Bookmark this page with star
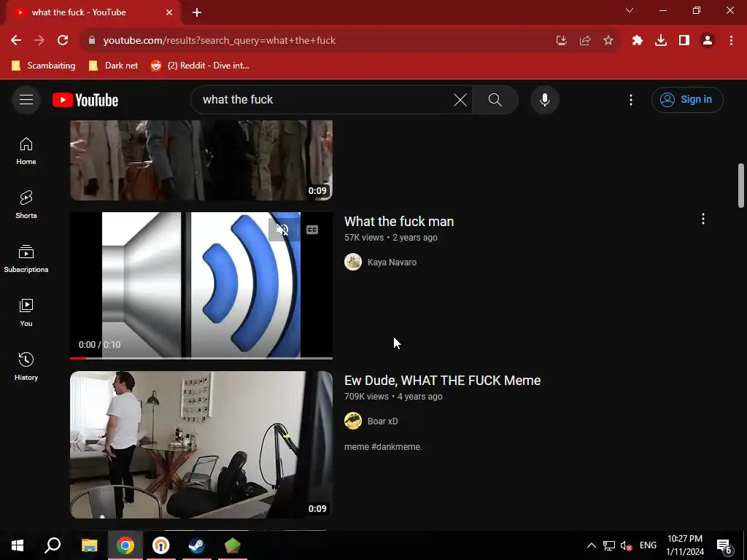Viewport: 747px width, 560px height. point(608,41)
